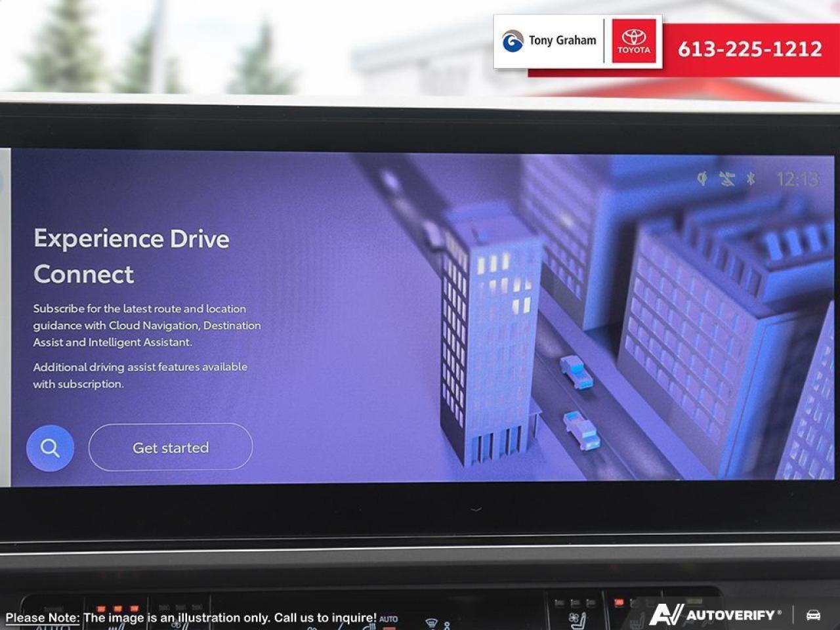Click the Tony Graham dealership logo

(549, 41)
